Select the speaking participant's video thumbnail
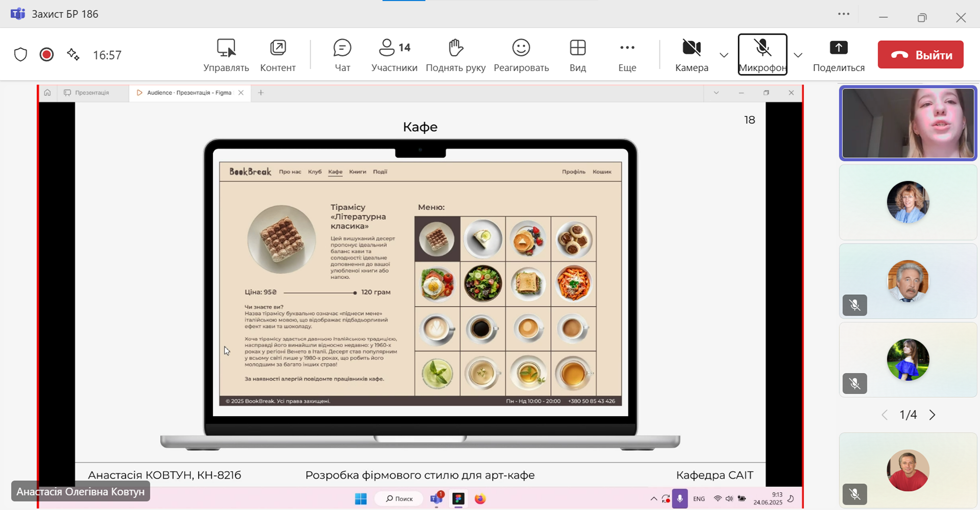Image resolution: width=980 pixels, height=510 pixels. click(908, 123)
